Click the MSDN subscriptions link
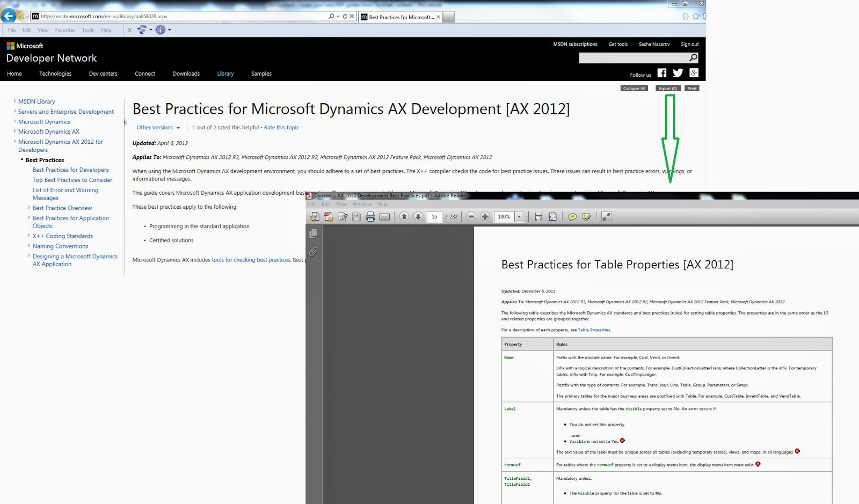 tap(575, 44)
